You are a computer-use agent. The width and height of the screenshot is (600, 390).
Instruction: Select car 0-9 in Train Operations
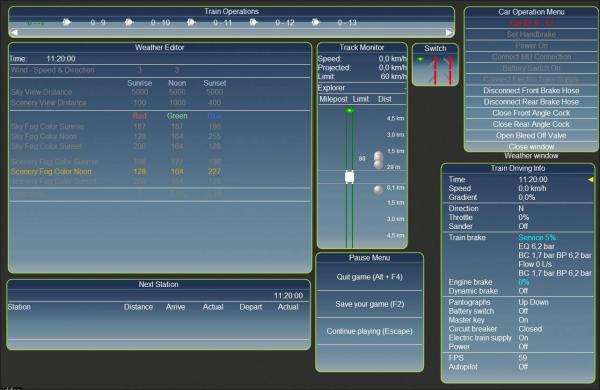[x=98, y=23]
